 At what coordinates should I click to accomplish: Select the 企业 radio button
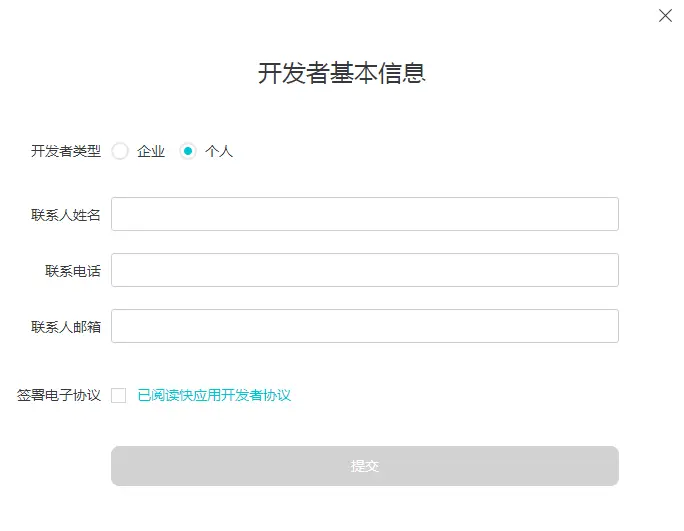120,151
